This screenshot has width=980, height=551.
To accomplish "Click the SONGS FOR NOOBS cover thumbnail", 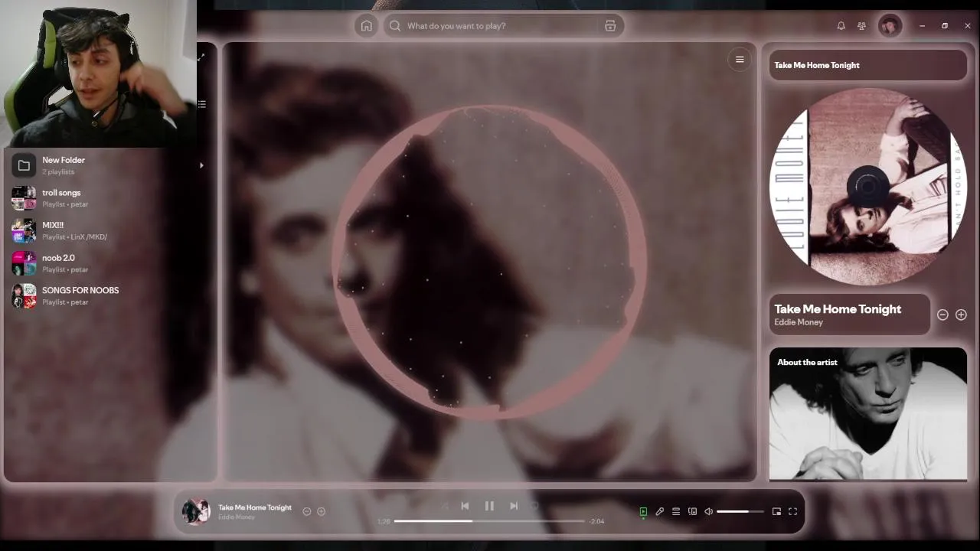I will click(x=24, y=295).
